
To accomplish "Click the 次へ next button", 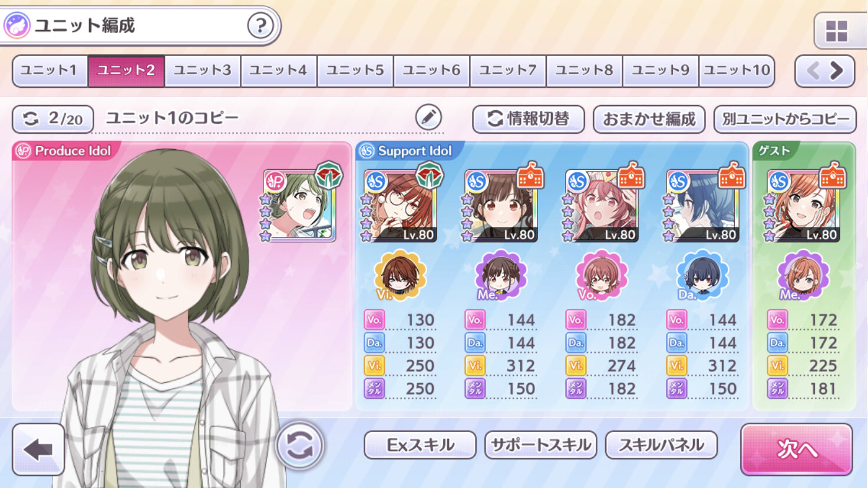I will click(797, 449).
